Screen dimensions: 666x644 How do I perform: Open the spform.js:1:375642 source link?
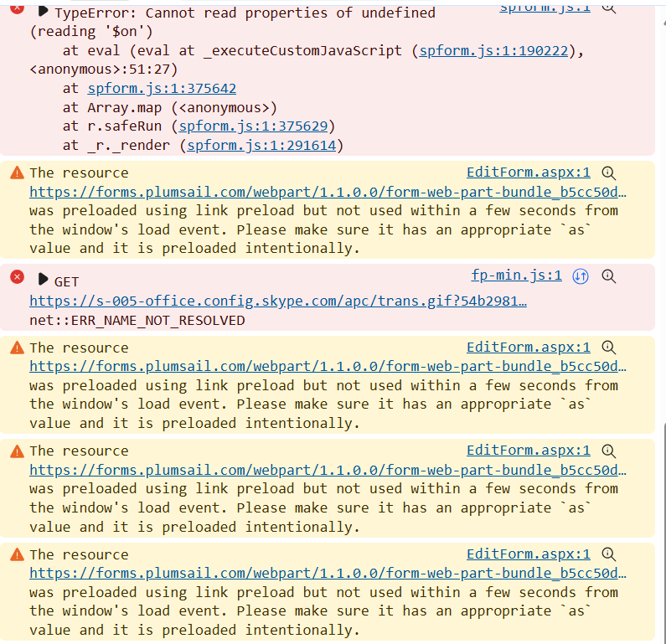point(161,88)
